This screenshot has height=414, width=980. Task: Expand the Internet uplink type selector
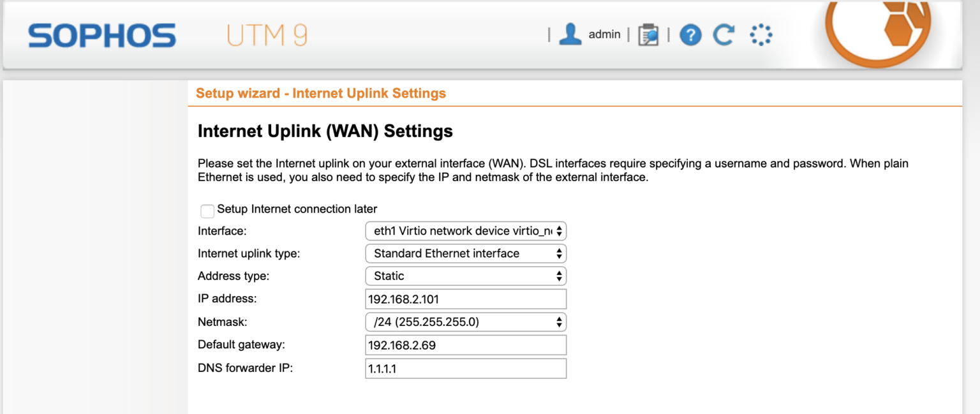click(465, 253)
